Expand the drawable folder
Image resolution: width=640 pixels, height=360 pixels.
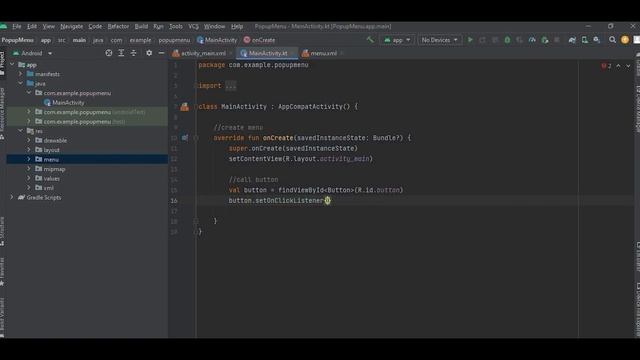click(x=29, y=140)
